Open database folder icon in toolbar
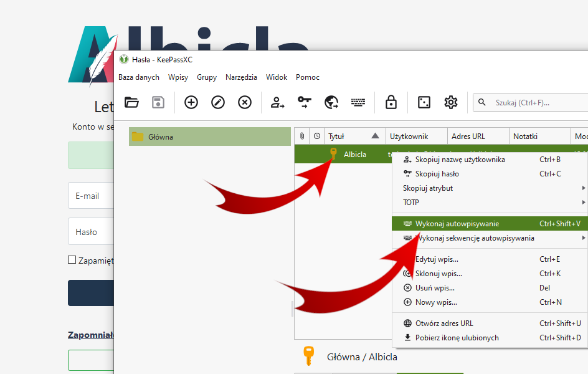 [131, 102]
